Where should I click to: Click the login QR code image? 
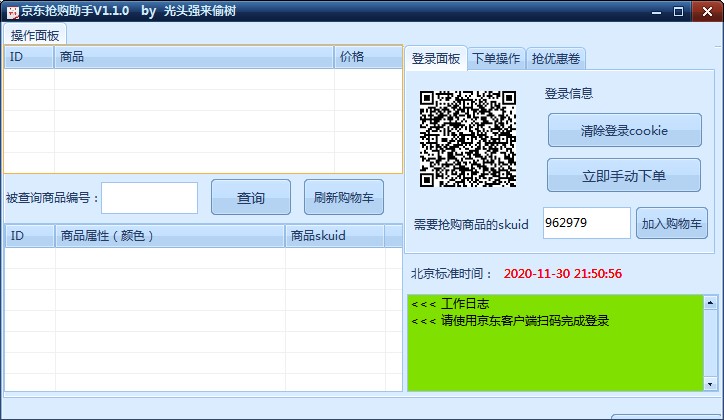coord(467,139)
